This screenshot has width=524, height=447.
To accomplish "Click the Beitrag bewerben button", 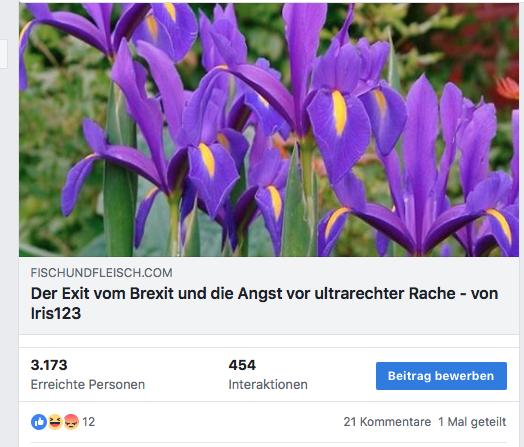I will click(441, 376).
